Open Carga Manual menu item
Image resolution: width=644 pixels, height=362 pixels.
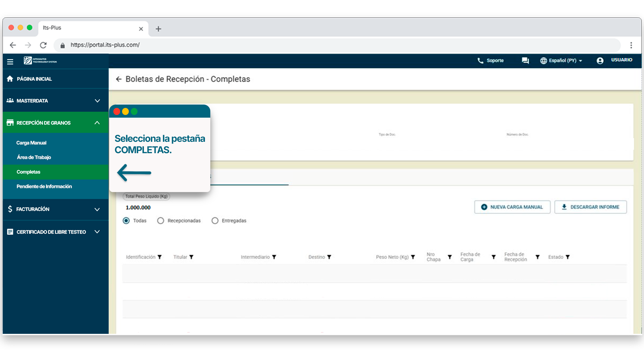click(x=32, y=143)
